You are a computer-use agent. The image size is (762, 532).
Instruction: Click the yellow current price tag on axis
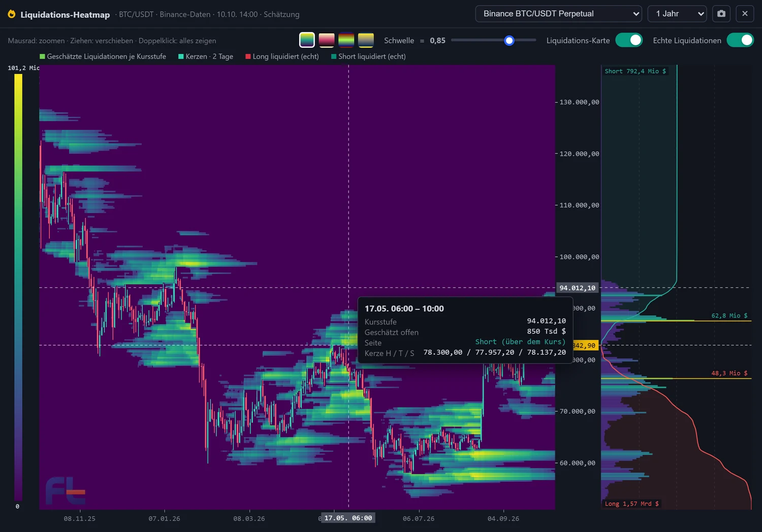pos(585,346)
